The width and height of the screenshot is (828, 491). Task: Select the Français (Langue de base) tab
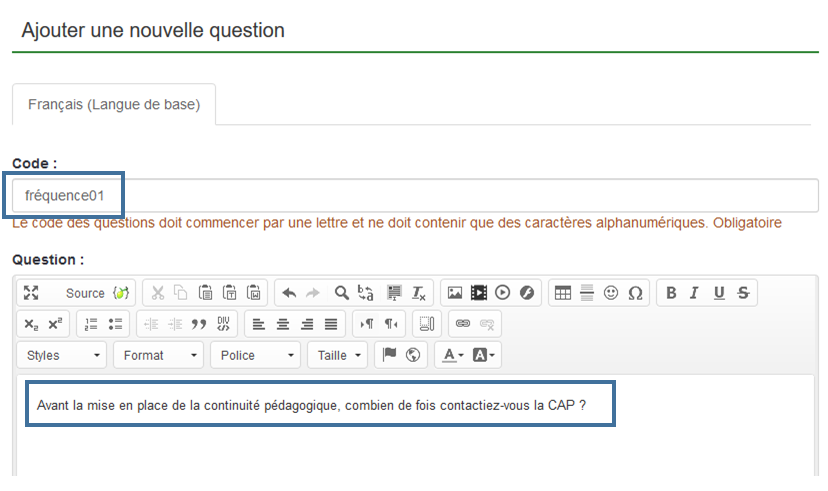114,105
